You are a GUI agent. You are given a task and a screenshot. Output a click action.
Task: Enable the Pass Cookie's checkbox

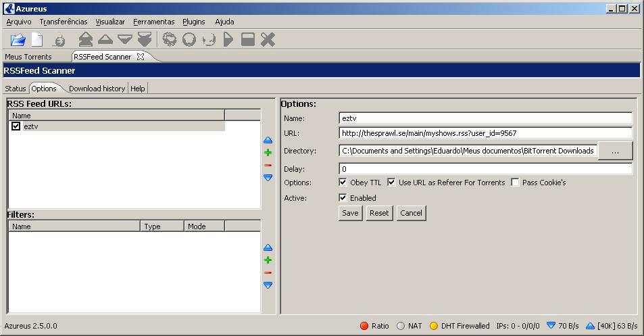click(515, 182)
